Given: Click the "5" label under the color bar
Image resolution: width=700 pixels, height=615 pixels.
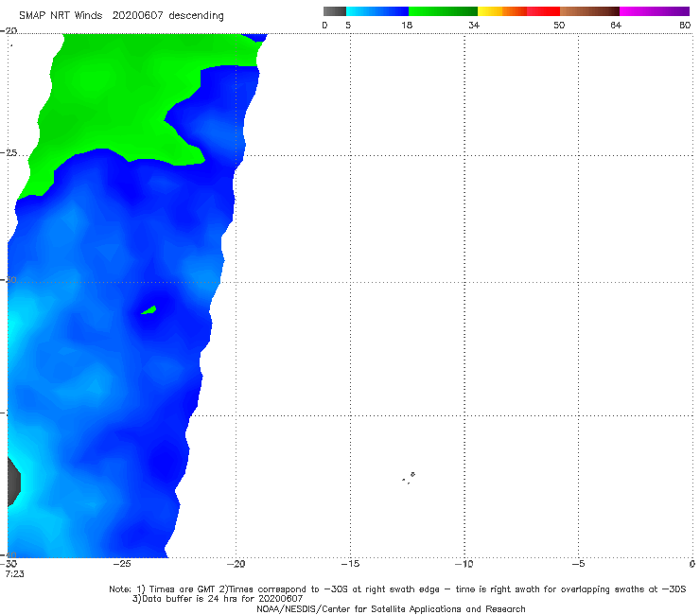Looking at the screenshot, I should (348, 25).
